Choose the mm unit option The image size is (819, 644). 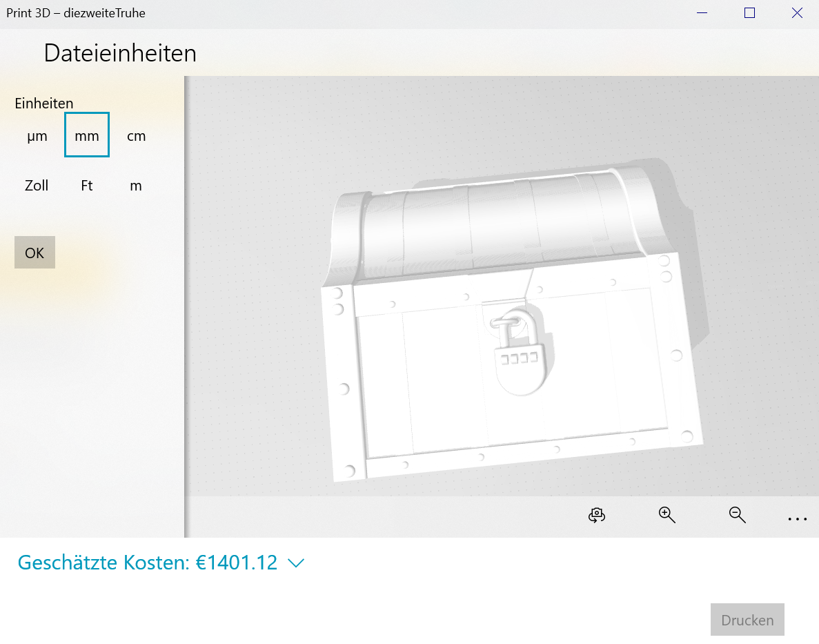pyautogui.click(x=87, y=135)
